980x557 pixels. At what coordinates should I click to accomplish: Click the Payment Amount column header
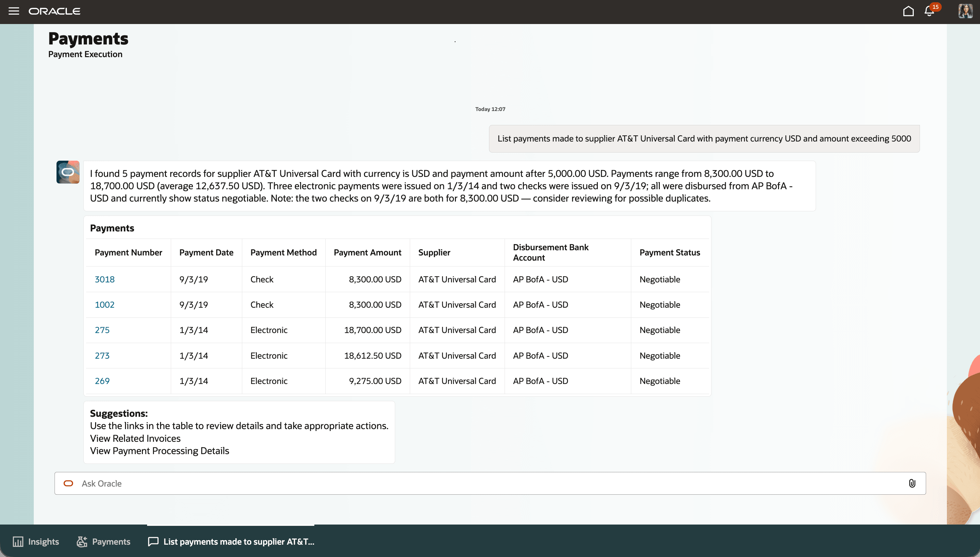[x=367, y=253]
